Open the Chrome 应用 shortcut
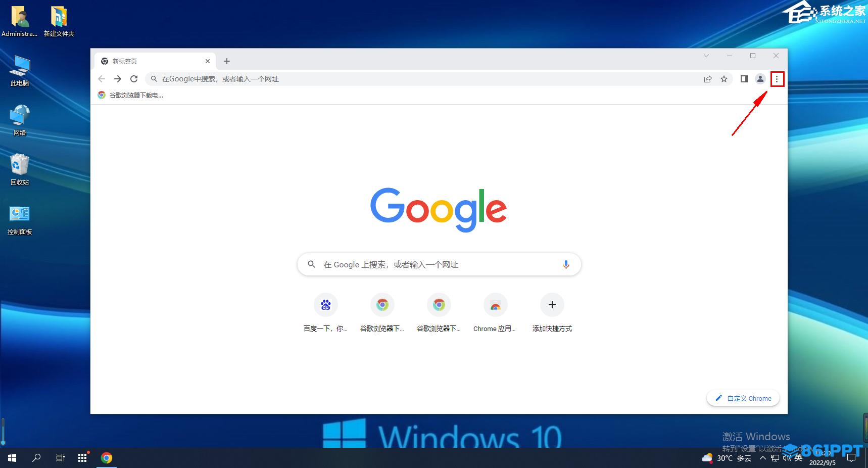868x468 pixels. pos(496,313)
